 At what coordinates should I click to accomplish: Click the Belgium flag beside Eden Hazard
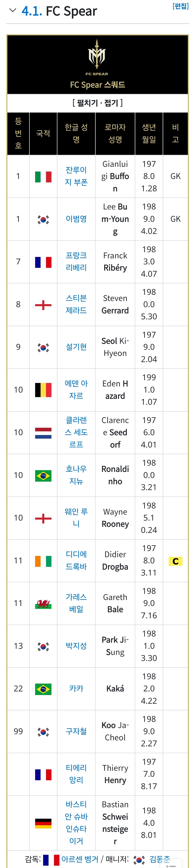(43, 390)
